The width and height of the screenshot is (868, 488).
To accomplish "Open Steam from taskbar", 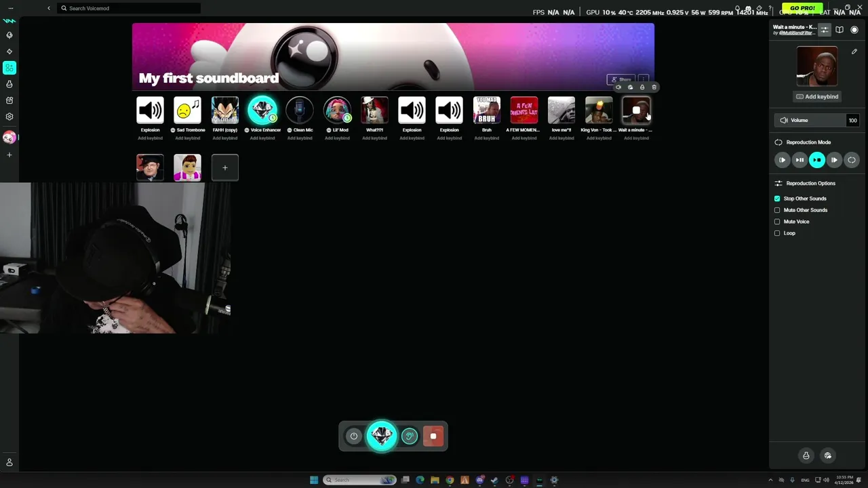I will [x=494, y=480].
